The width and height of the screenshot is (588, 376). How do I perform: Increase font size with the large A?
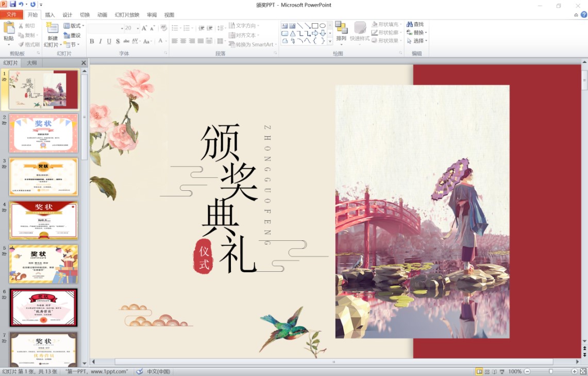(x=144, y=28)
